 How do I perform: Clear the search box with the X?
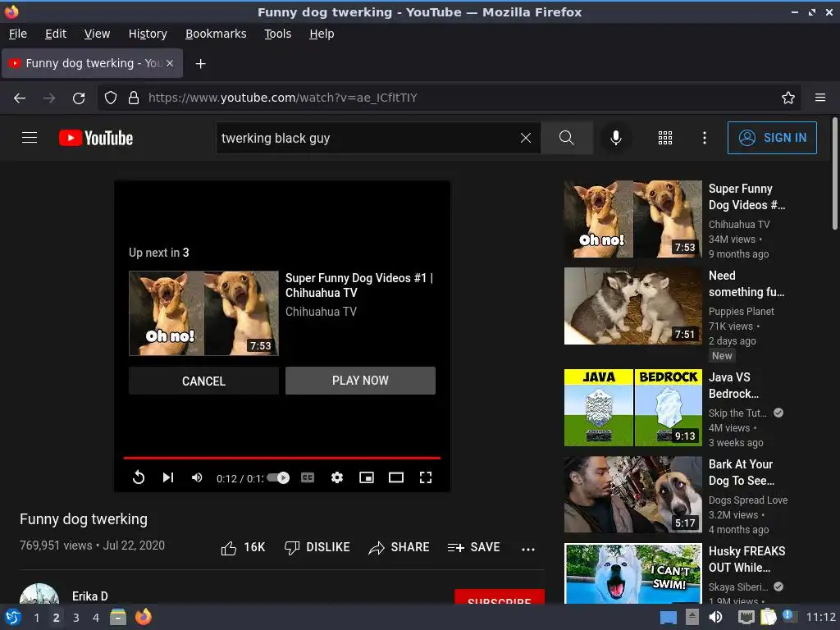pyautogui.click(x=526, y=138)
